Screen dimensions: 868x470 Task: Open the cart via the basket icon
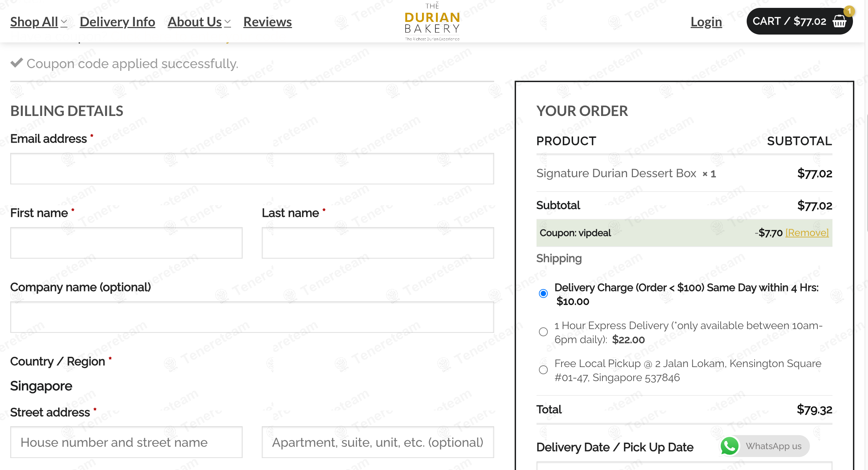tap(839, 22)
